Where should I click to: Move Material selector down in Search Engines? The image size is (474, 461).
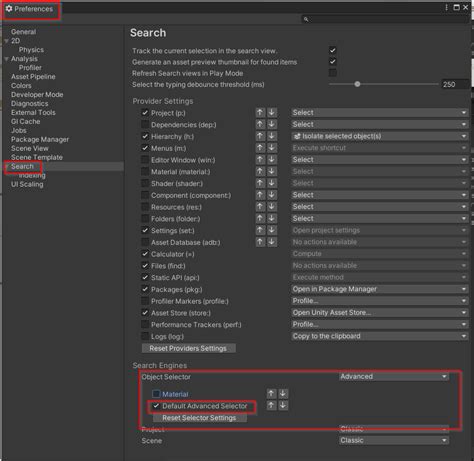283,394
